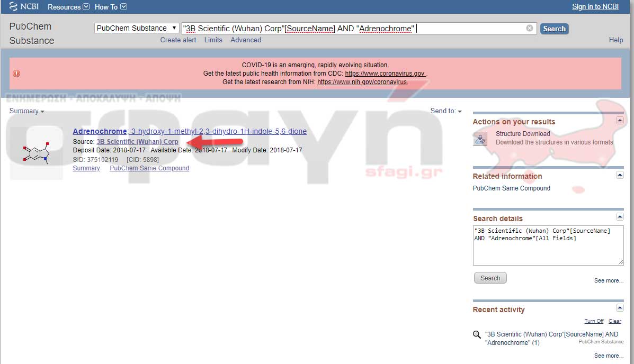
Task: Click the PubChem Substance page title
Action: [x=32, y=33]
